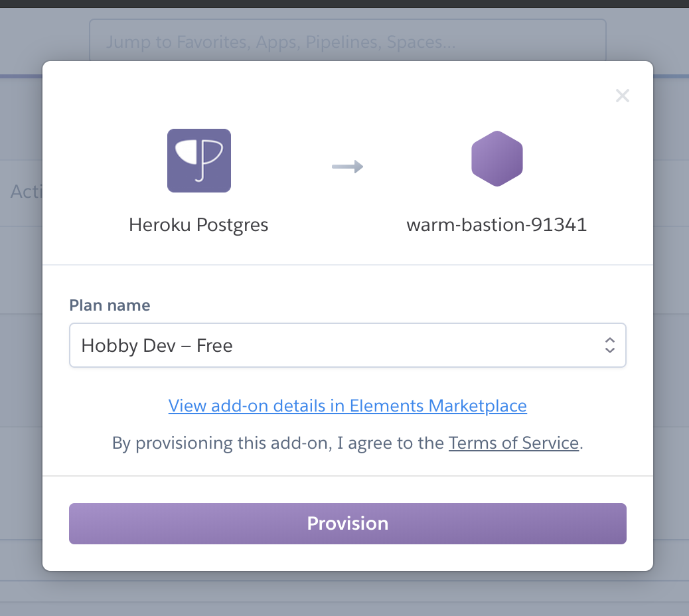Open the Terms of Service link
The image size is (689, 616).
[514, 443]
